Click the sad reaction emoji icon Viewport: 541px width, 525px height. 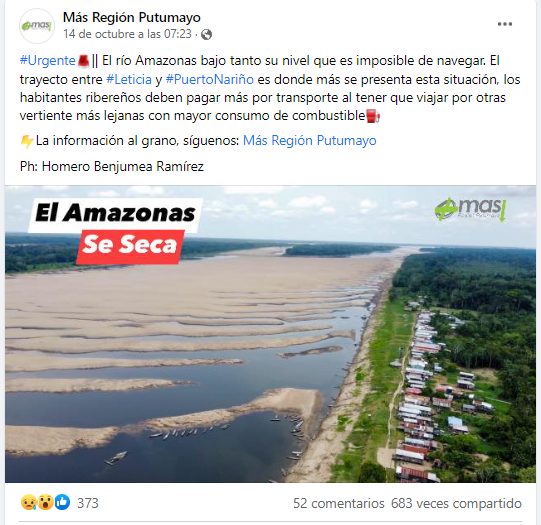coord(28,502)
